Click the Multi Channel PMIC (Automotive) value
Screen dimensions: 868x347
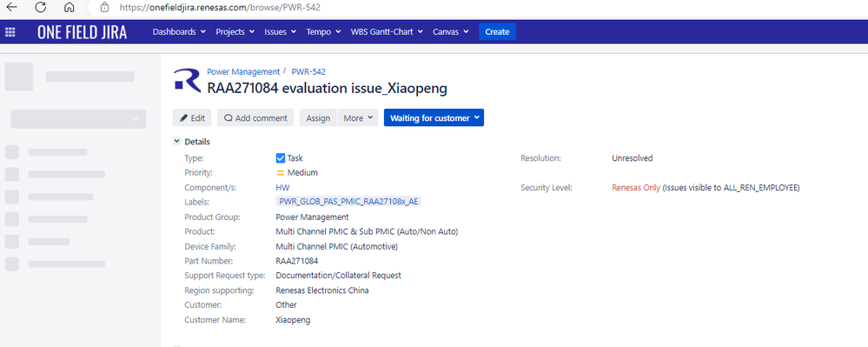click(x=336, y=246)
